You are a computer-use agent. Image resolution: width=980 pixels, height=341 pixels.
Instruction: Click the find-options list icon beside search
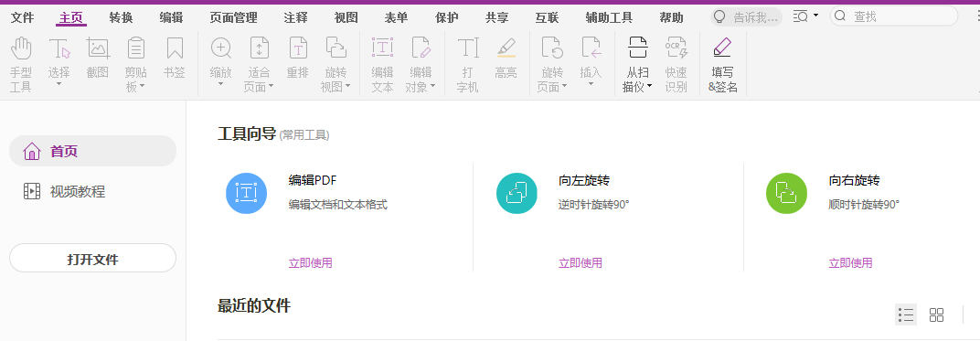pyautogui.click(x=800, y=16)
